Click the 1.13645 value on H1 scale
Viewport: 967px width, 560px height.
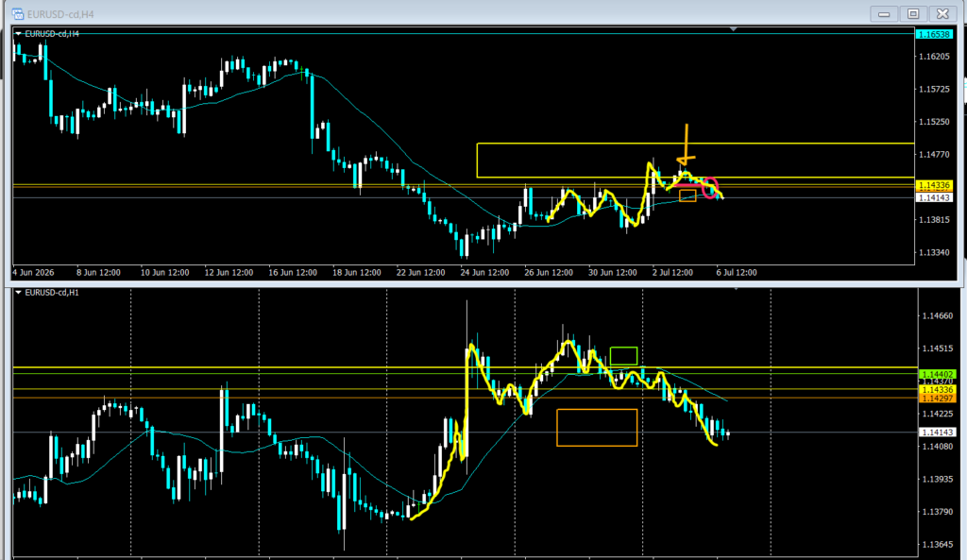(x=938, y=545)
